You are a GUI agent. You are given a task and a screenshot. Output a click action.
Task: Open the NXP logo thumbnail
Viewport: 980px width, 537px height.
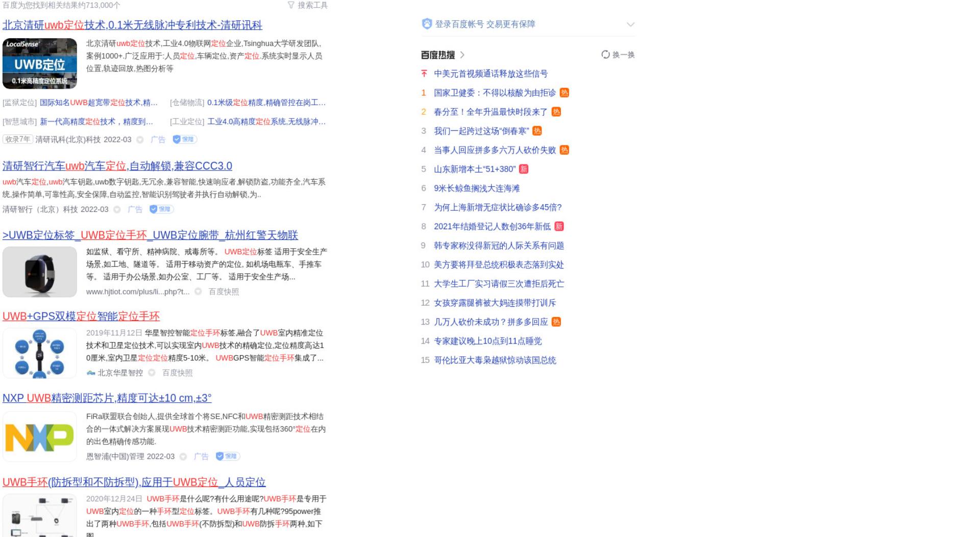pos(40,437)
